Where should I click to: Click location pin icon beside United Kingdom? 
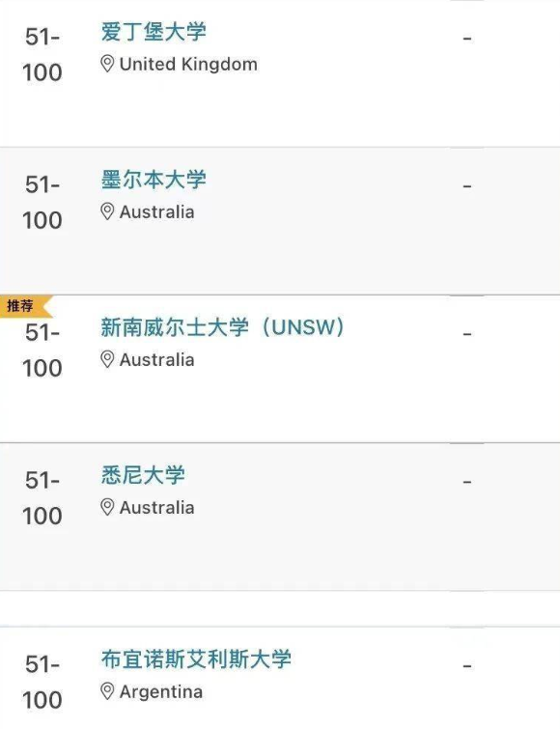tap(107, 64)
